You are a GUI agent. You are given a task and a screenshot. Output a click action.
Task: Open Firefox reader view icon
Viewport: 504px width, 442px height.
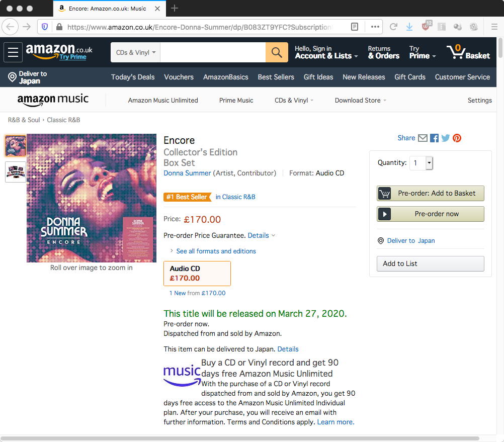(x=355, y=27)
